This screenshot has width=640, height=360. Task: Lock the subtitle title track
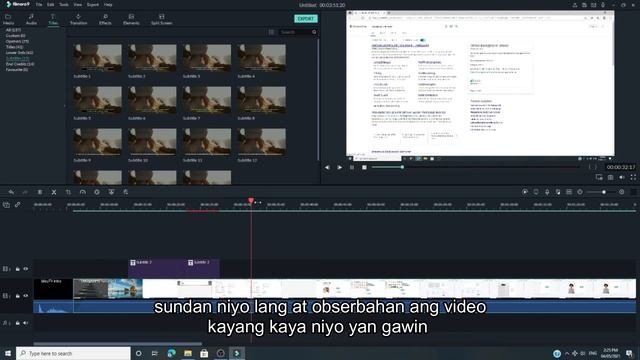(x=18, y=269)
